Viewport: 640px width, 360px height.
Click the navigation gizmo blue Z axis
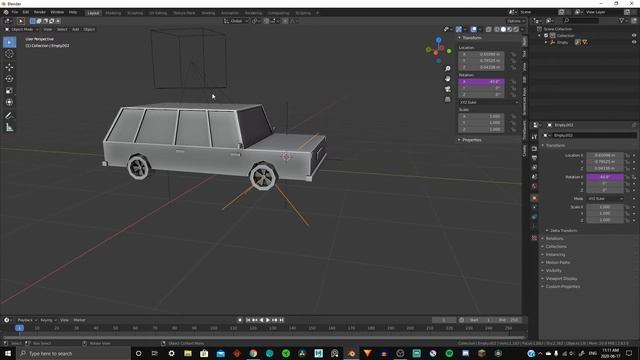438,40
